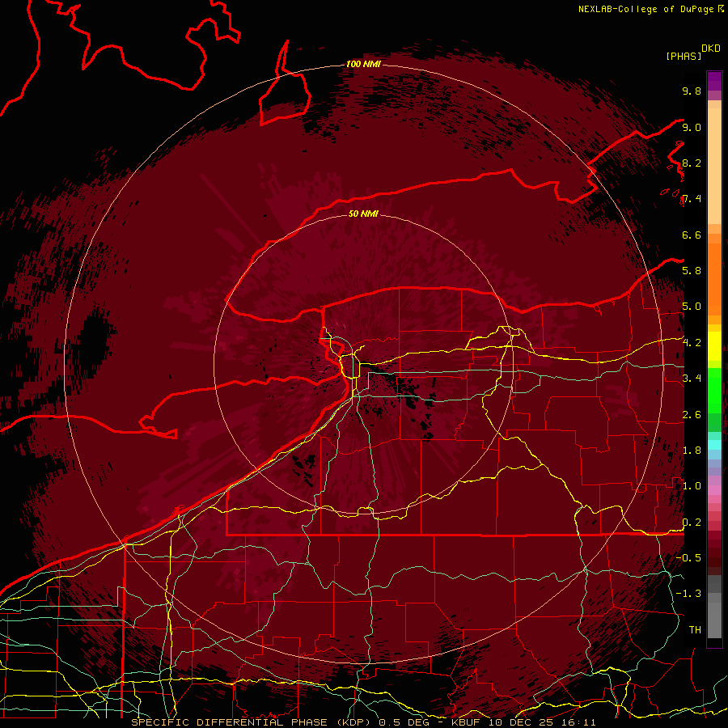Click the TH threshold legend label

click(695, 629)
